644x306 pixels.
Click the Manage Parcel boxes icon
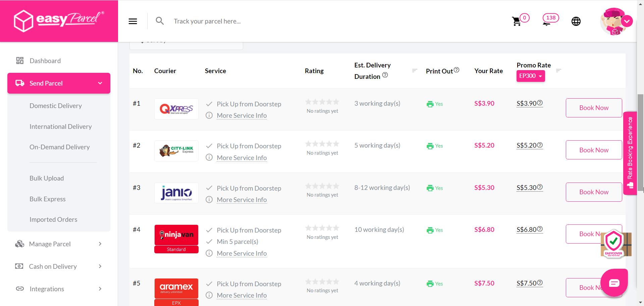[20, 244]
